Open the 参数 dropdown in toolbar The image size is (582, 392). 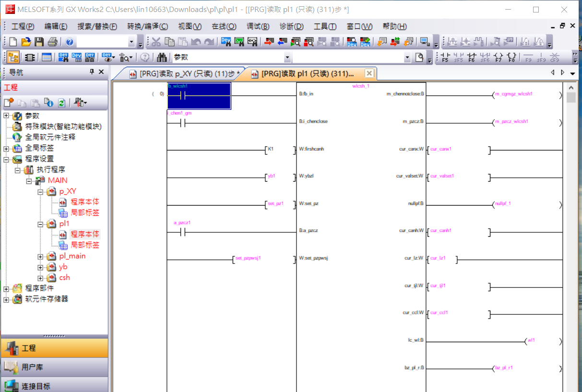point(287,58)
